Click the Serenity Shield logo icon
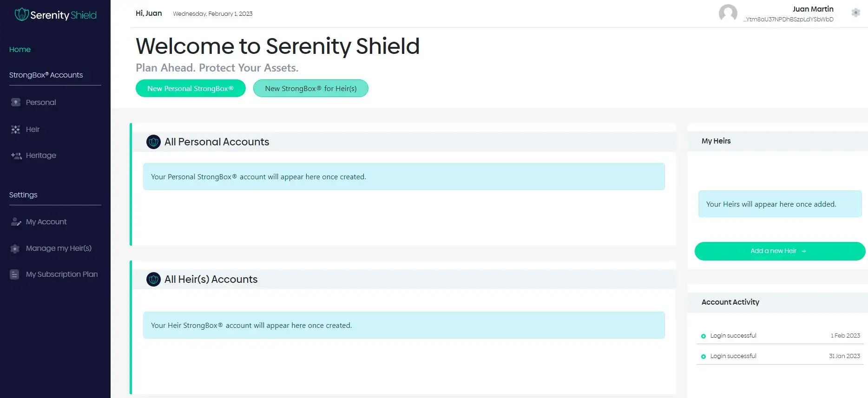 pyautogui.click(x=21, y=15)
